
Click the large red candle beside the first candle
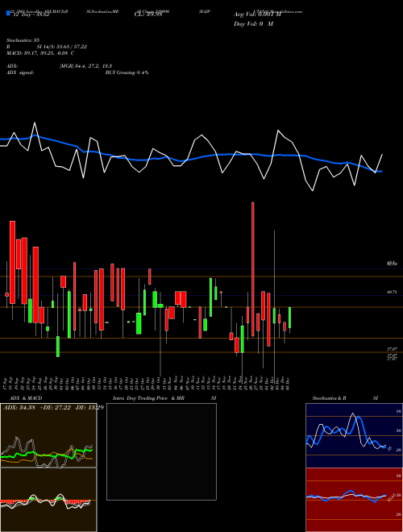click(12, 262)
